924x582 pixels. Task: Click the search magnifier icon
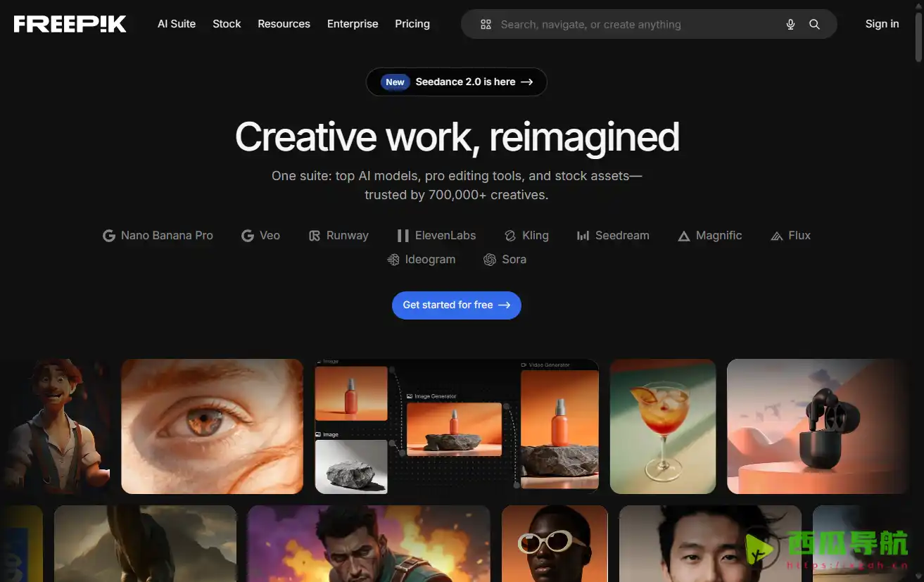tap(814, 24)
